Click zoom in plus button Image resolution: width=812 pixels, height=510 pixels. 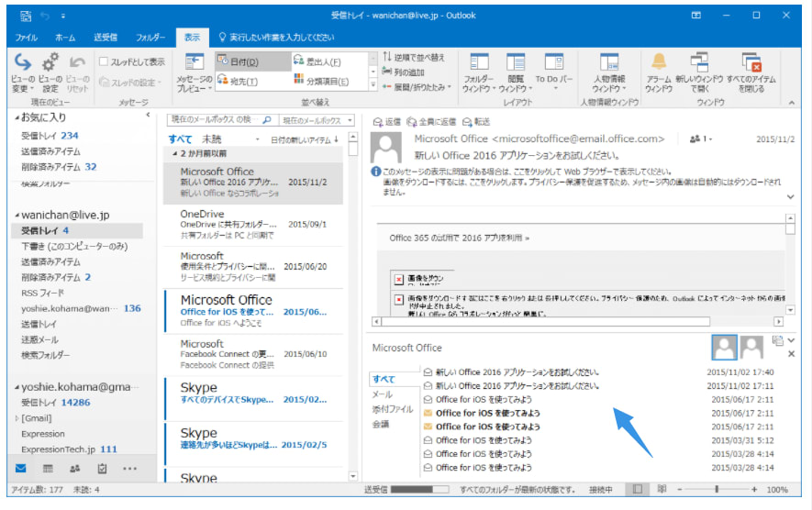pos(754,489)
